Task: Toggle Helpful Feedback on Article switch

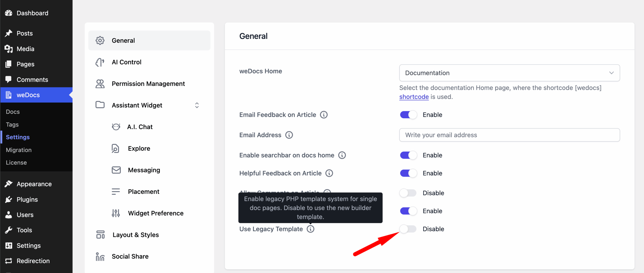Action: 408,173
